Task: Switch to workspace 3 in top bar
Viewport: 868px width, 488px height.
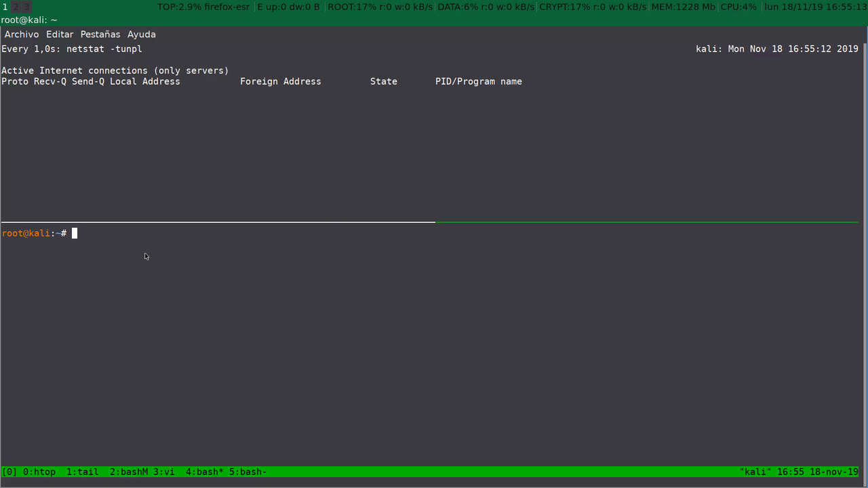Action: (x=26, y=7)
